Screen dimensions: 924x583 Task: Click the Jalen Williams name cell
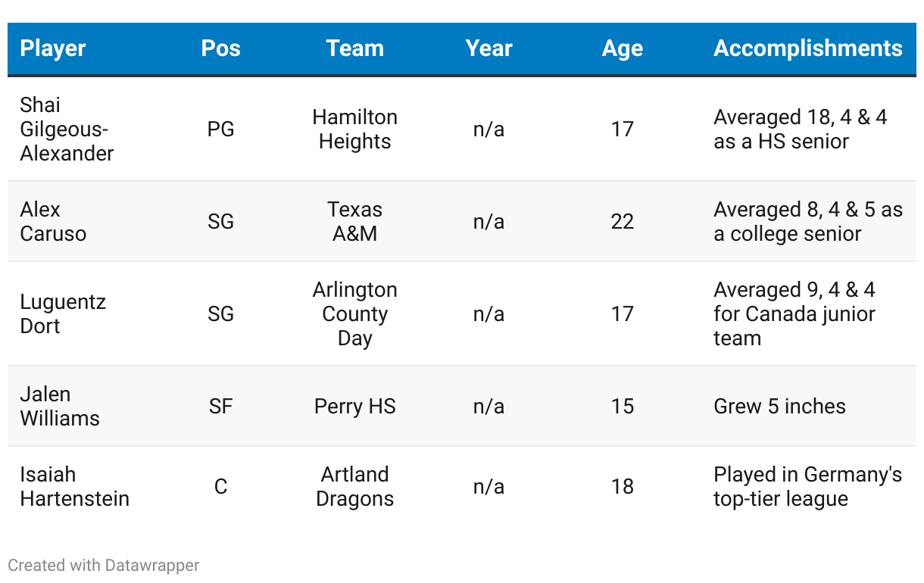60,406
